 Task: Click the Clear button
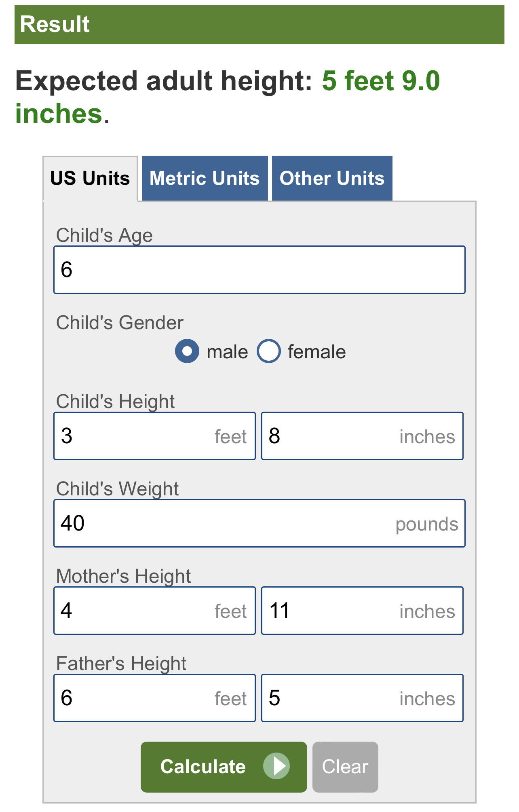click(x=345, y=767)
